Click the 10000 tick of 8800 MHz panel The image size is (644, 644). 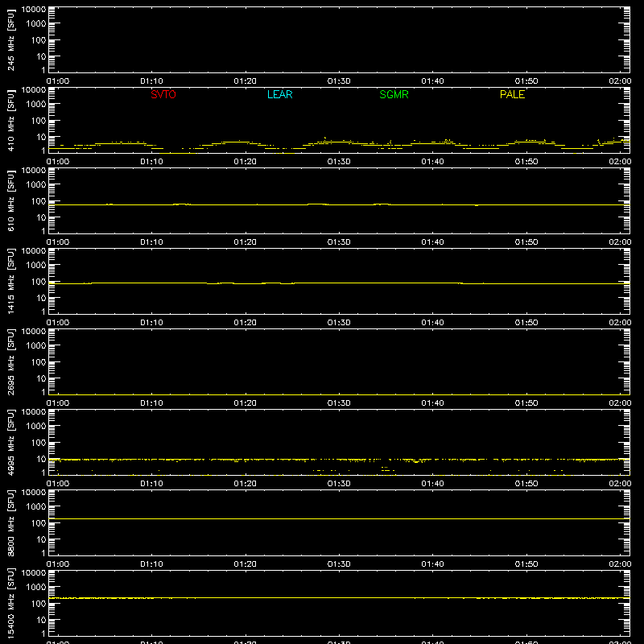(34, 493)
